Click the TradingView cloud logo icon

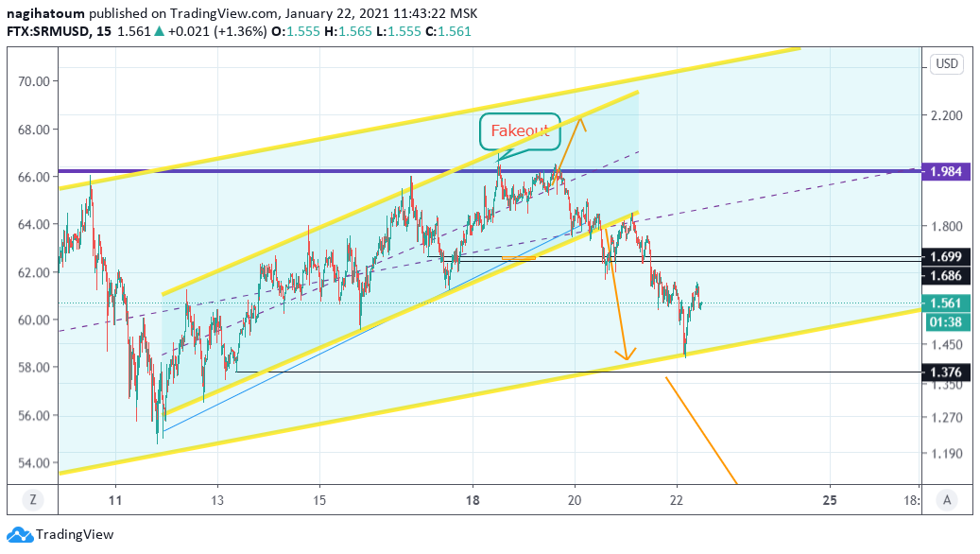(20, 535)
